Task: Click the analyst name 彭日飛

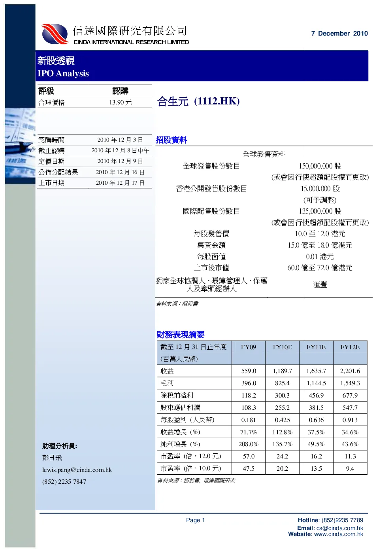Action: tap(52, 458)
